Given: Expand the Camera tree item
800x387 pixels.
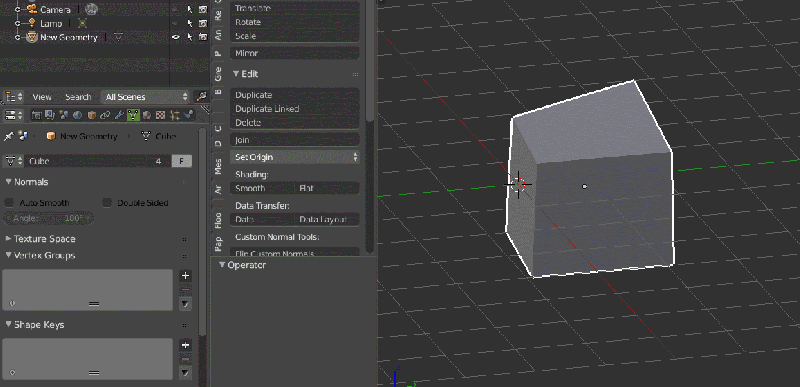Looking at the screenshot, I should coord(18,9).
